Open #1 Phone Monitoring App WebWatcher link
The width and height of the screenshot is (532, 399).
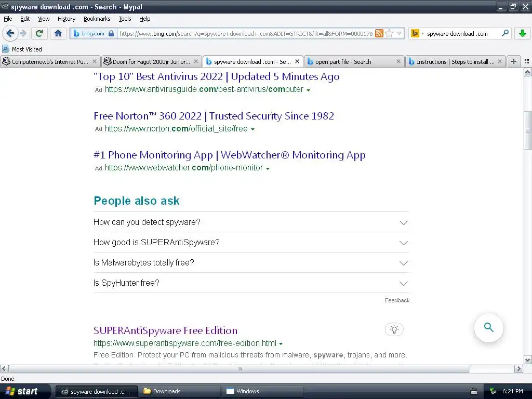pyautogui.click(x=229, y=155)
